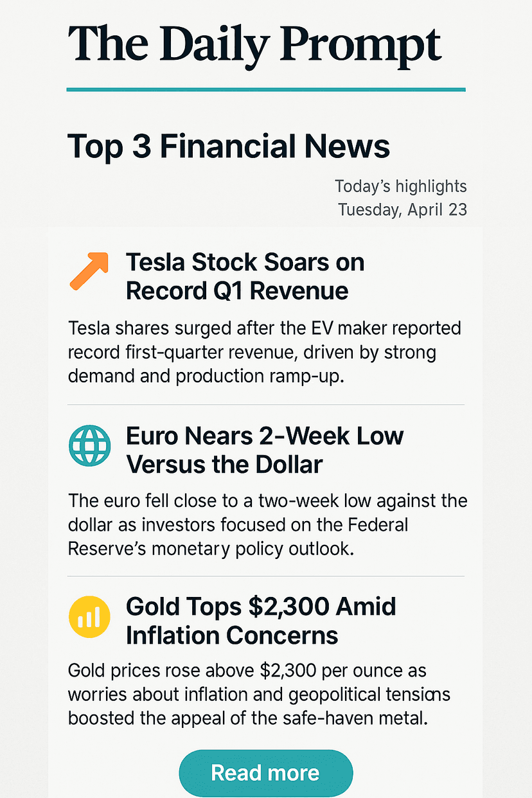Click the orange upward arrow icon

tap(88, 270)
